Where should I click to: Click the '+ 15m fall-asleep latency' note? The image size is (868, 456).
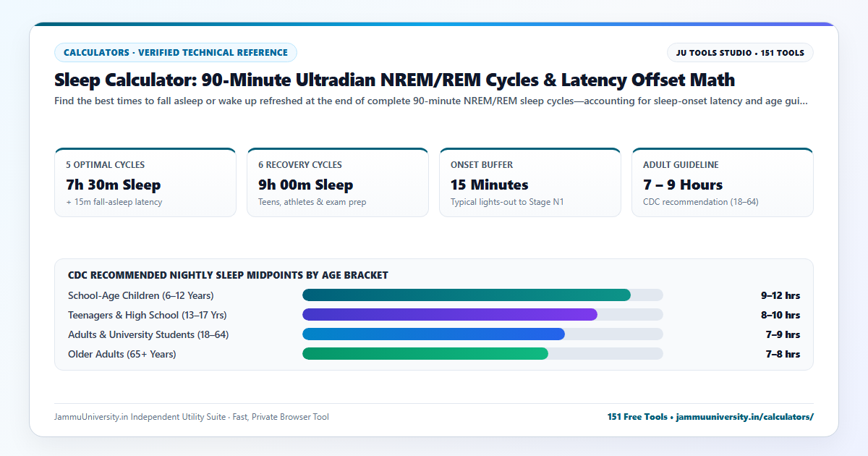(114, 202)
